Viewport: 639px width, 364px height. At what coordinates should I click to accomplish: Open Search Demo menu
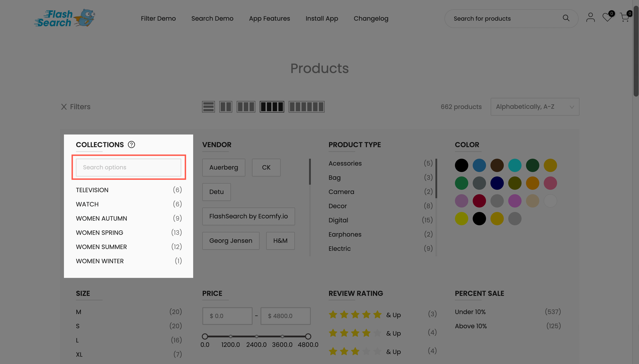[x=212, y=18]
